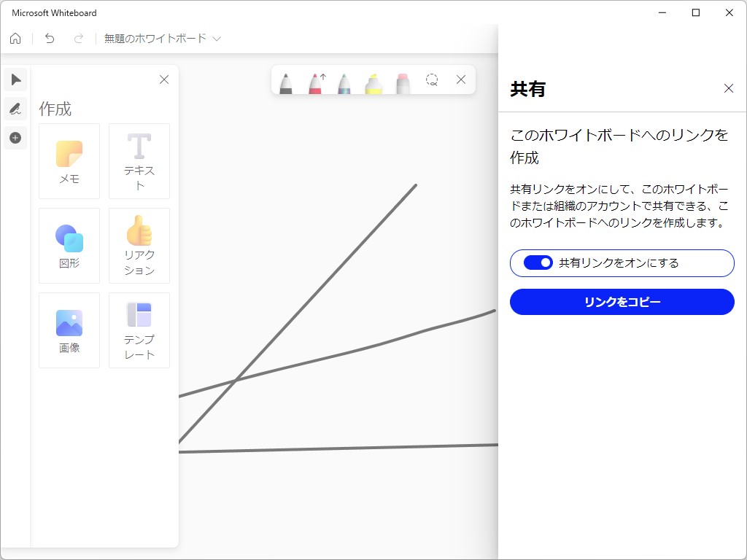
Task: Go to the Whiteboard home screen
Action: pos(15,39)
